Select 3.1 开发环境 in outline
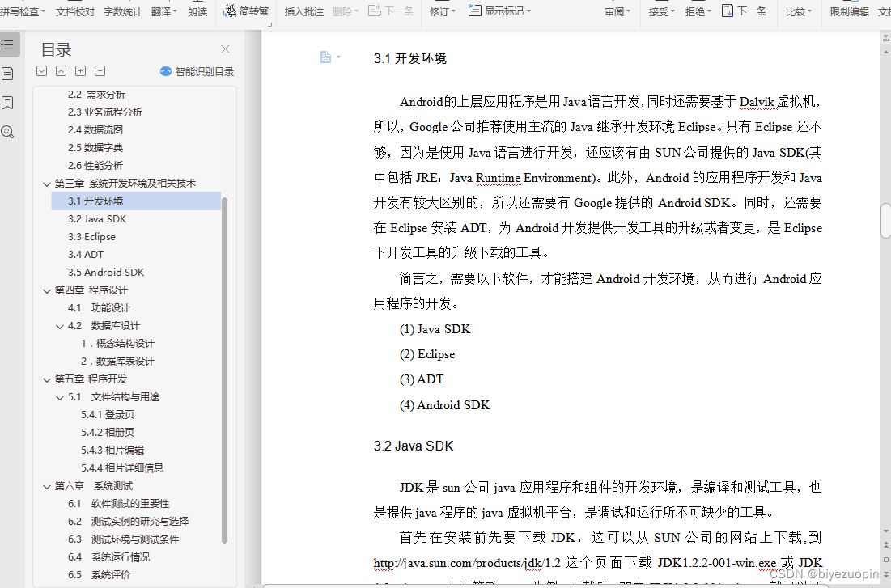The height and width of the screenshot is (588, 891). coord(136,201)
